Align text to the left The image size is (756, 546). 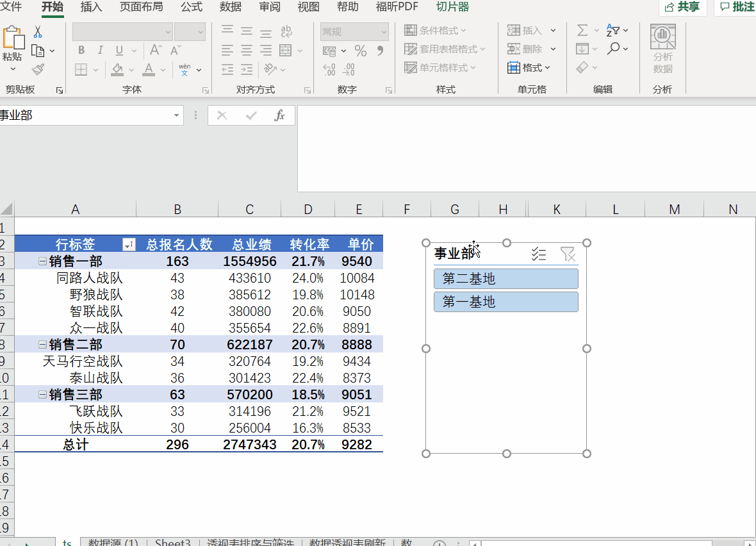tap(227, 50)
